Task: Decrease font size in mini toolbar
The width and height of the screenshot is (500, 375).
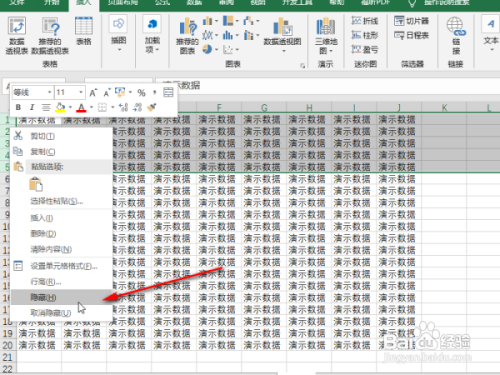Action: point(107,92)
